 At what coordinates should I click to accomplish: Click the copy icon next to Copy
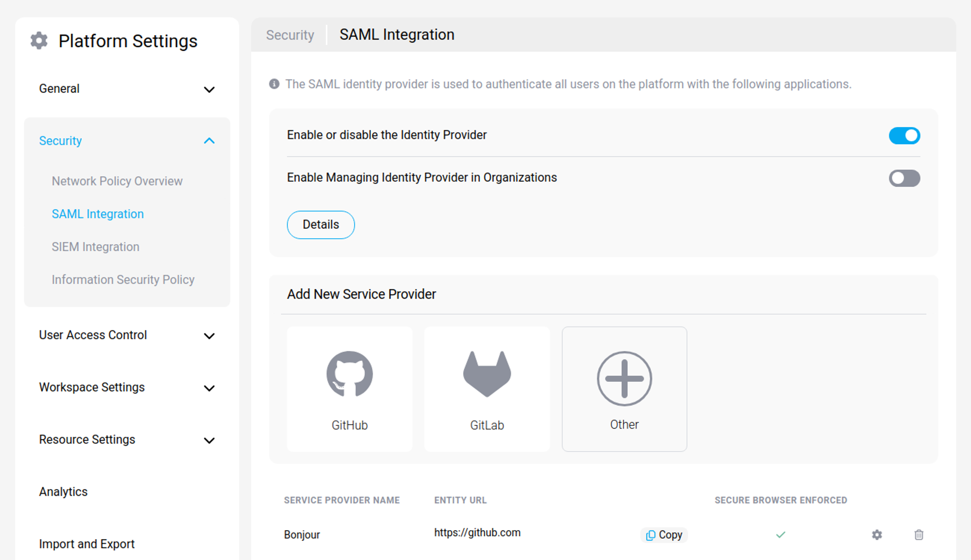(651, 535)
